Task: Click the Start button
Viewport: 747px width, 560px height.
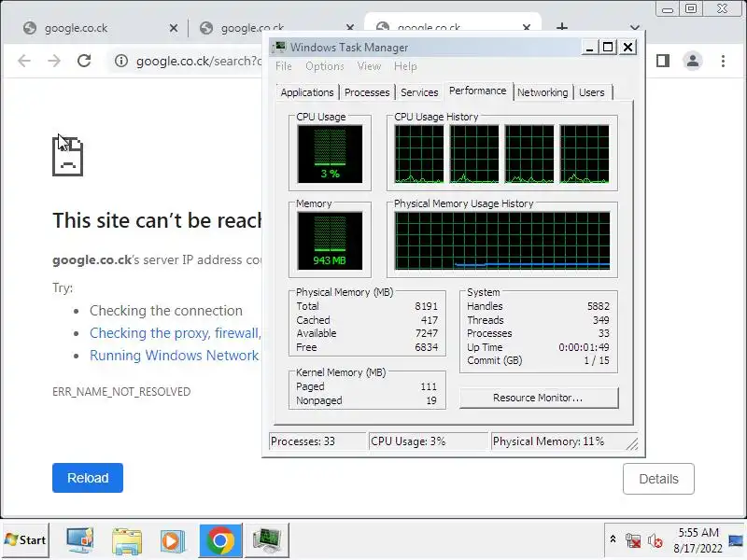Action: [x=26, y=540]
